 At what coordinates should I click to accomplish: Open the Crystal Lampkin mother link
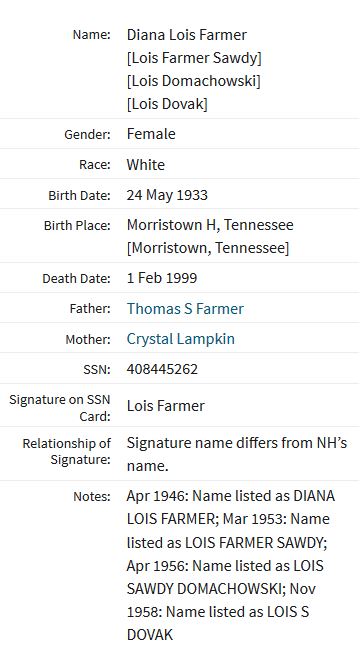181,339
